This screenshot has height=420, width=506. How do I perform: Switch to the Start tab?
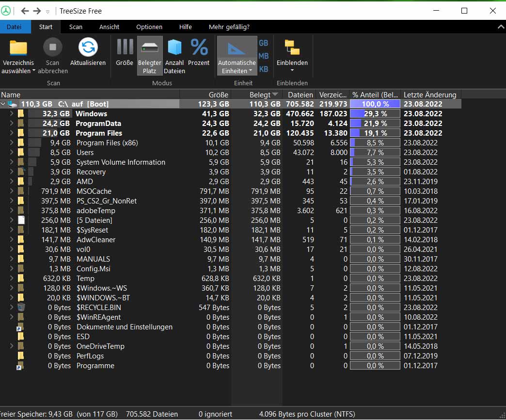[46, 27]
